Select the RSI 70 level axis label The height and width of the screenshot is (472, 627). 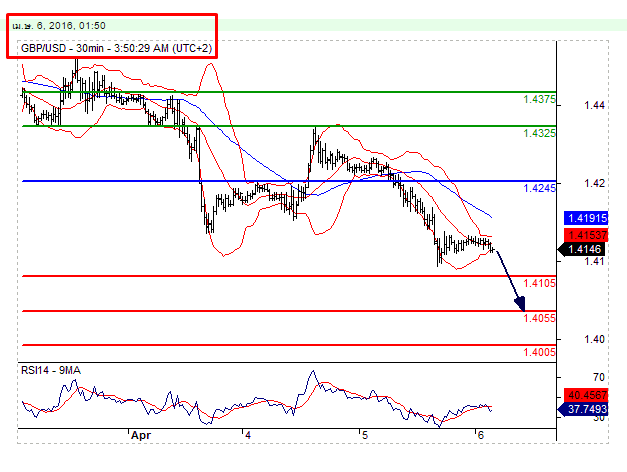599,377
